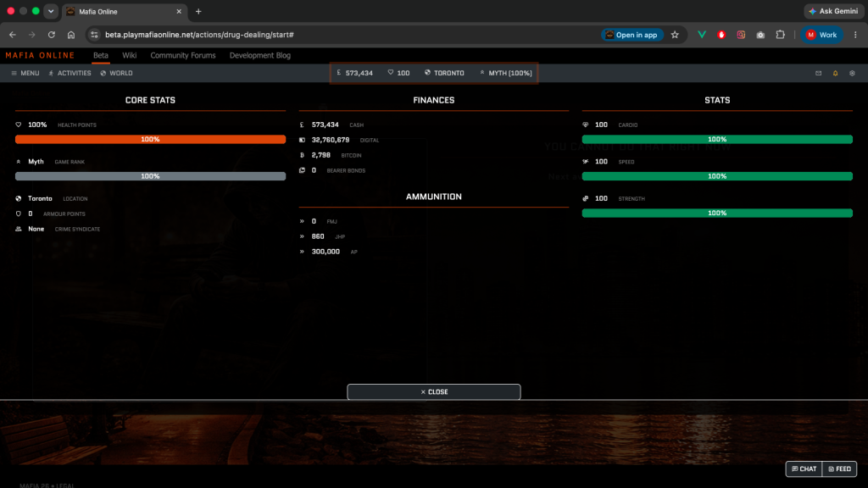868x488 pixels.
Task: Open a new browser tab
Action: (198, 11)
